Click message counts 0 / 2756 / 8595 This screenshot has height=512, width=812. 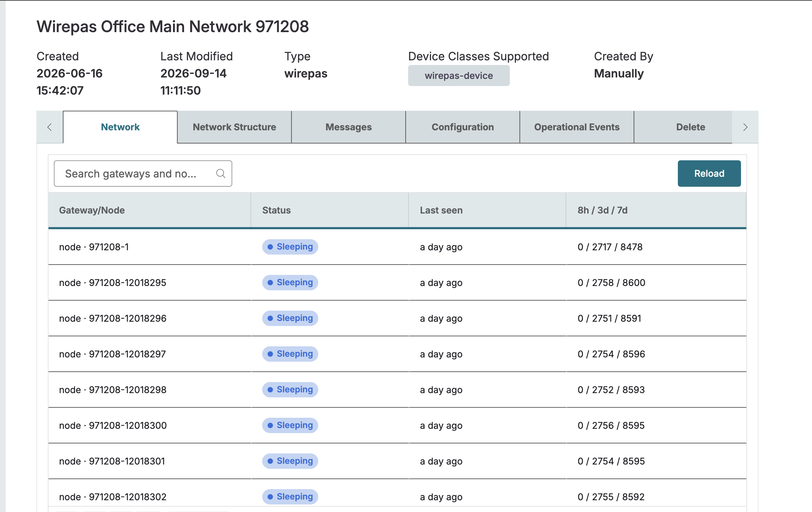coord(611,426)
